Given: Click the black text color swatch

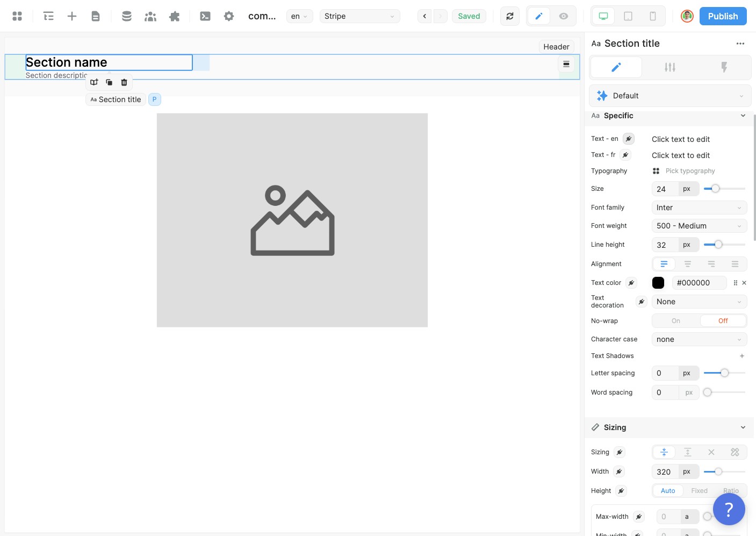Looking at the screenshot, I should tap(658, 283).
